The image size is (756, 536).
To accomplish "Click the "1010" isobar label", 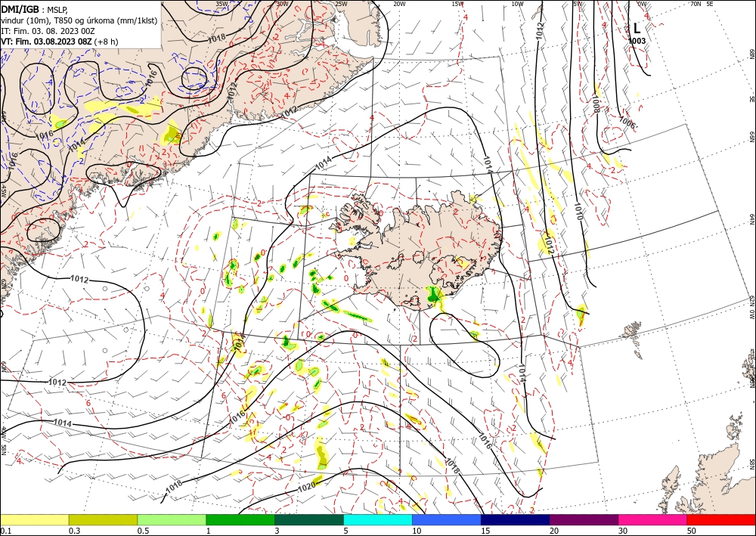I will pyautogui.click(x=578, y=211).
